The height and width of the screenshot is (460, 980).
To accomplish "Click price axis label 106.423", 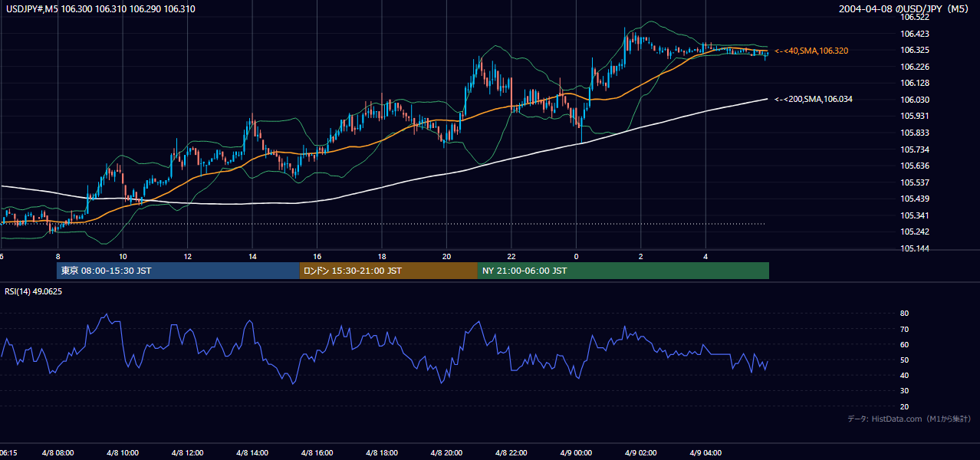I will [x=915, y=34].
